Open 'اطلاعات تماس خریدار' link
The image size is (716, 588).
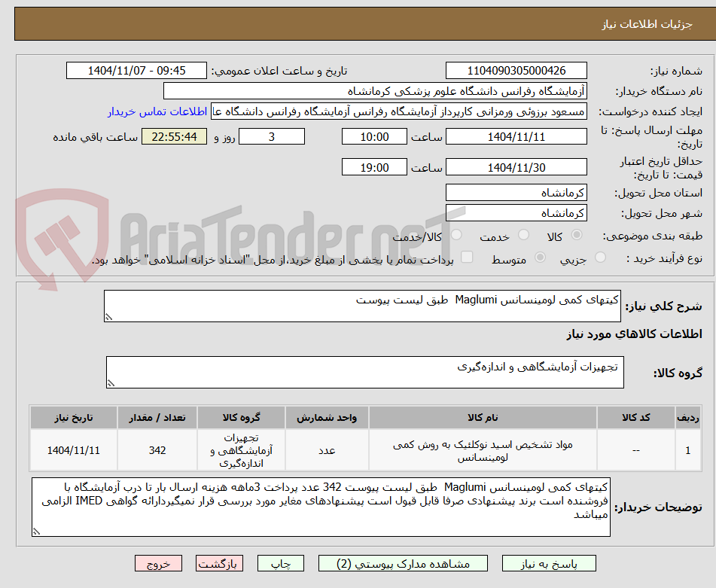click(157, 112)
